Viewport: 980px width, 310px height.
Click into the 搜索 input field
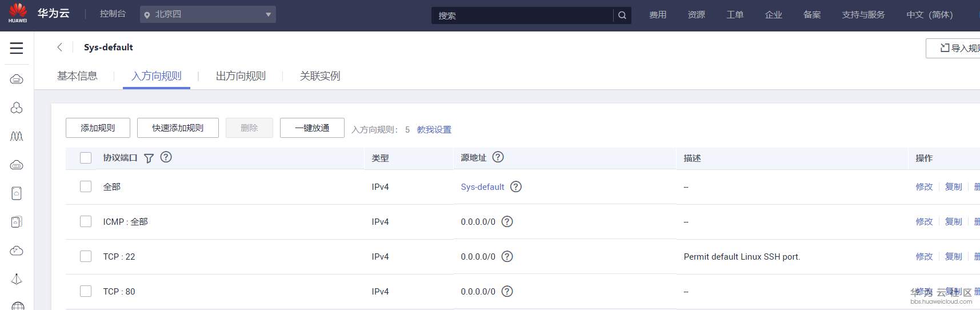pyautogui.click(x=522, y=15)
